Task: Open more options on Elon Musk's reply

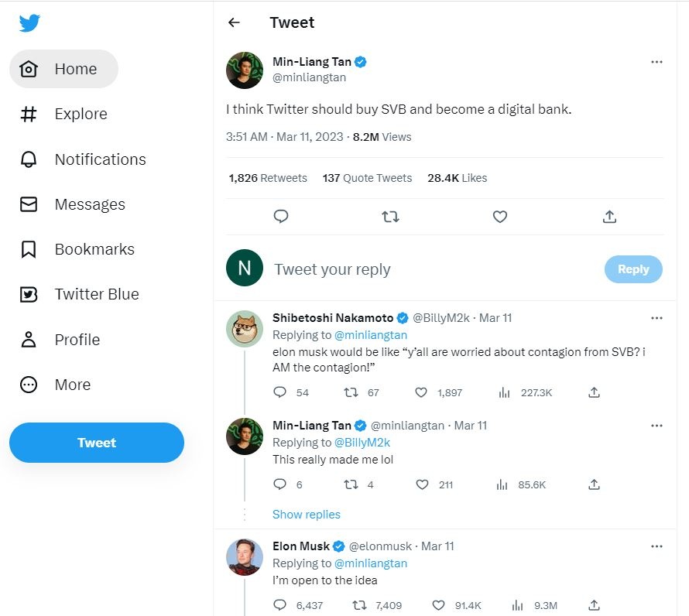Action: 656,546
